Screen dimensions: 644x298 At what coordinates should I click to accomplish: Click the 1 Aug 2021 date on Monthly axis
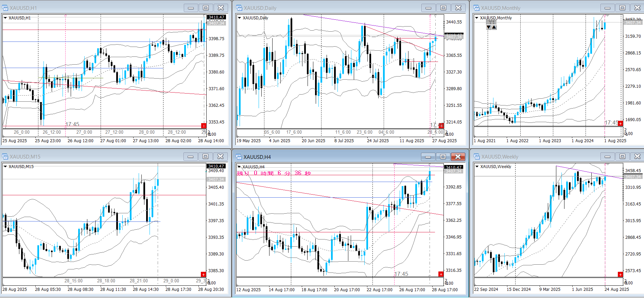(485, 140)
